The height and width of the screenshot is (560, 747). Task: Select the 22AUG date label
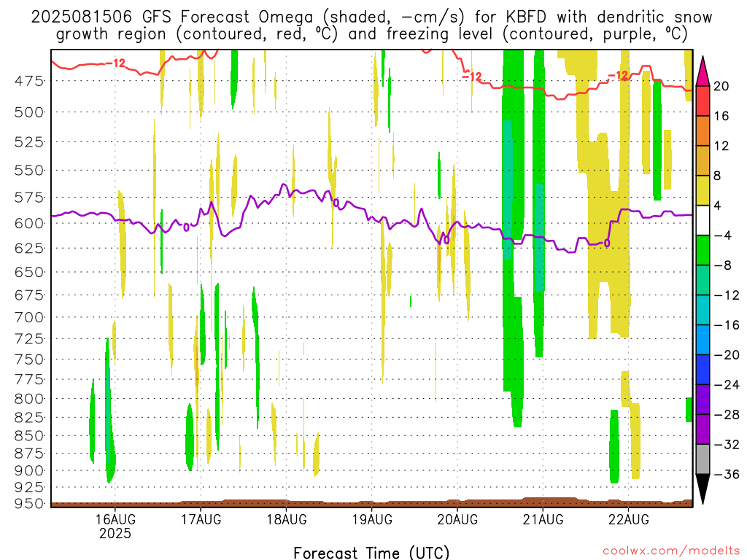point(628,519)
